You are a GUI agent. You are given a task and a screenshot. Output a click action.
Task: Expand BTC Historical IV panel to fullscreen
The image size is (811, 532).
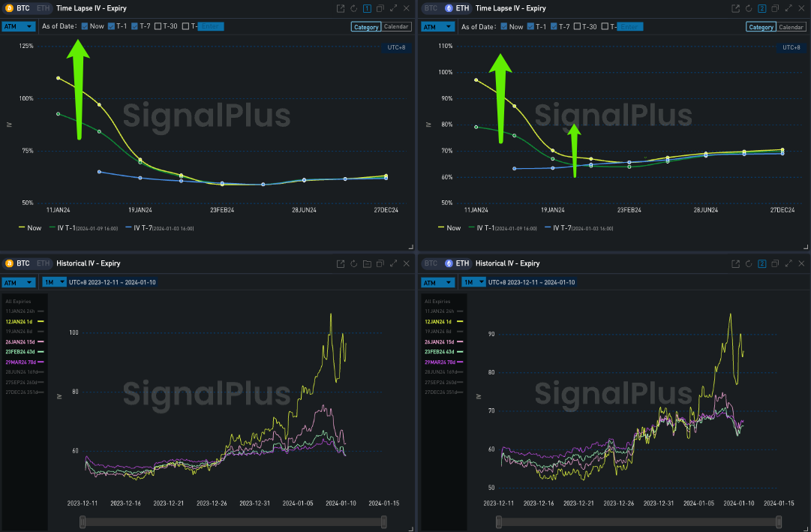[x=393, y=263]
